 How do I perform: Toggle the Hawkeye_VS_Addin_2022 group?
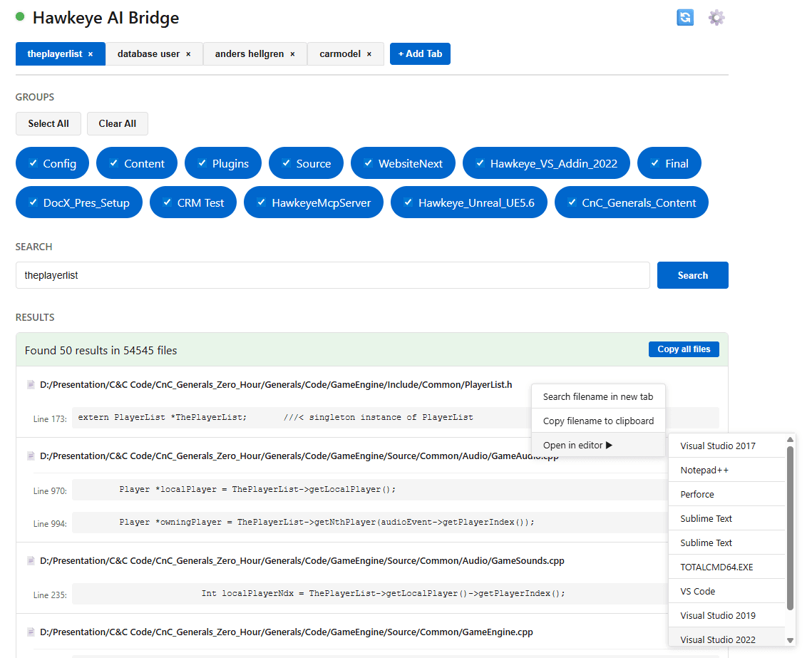point(480,163)
